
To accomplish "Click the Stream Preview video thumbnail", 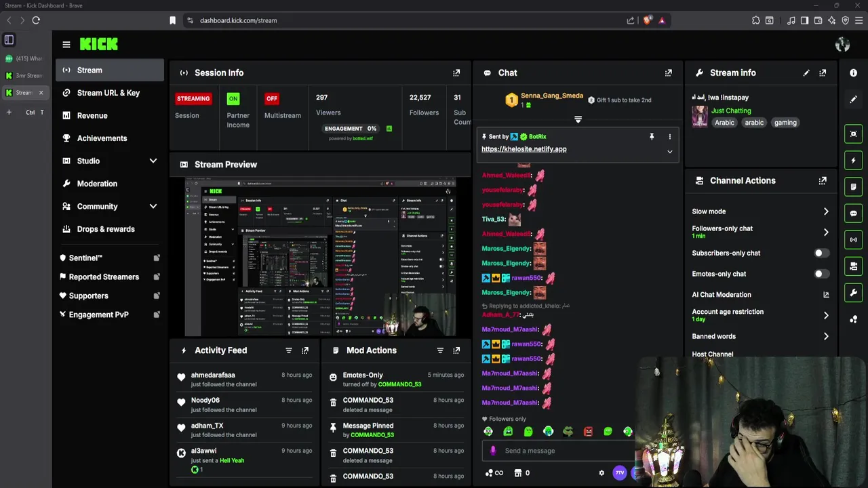I will pyautogui.click(x=320, y=257).
